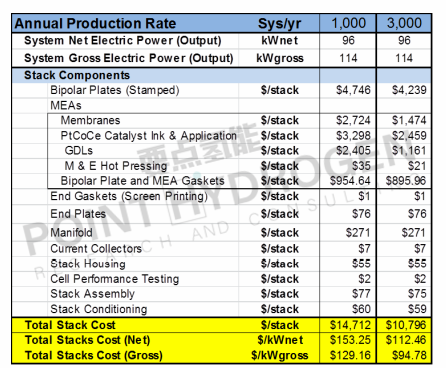Click the GDLs $1,161 cell
446x368 pixels.
pyautogui.click(x=404, y=151)
